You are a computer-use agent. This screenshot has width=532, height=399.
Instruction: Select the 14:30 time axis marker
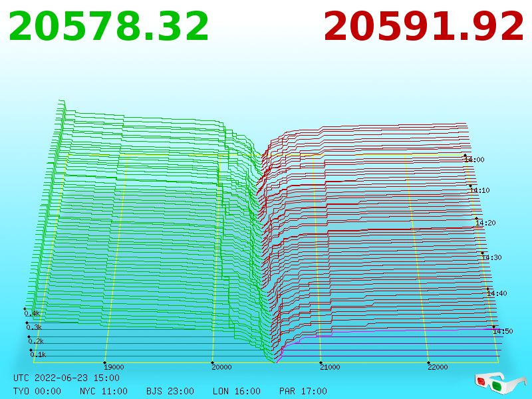pos(491,257)
